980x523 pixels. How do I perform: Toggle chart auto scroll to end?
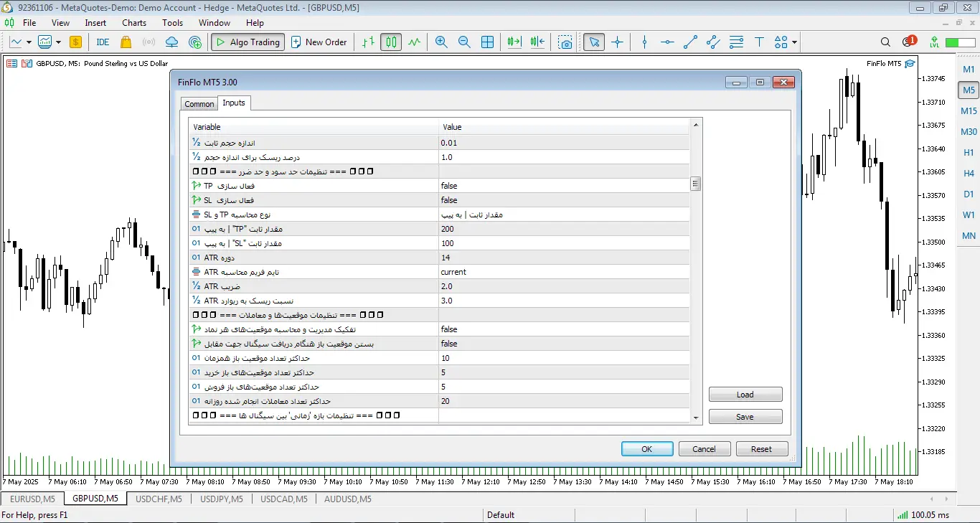pos(514,42)
